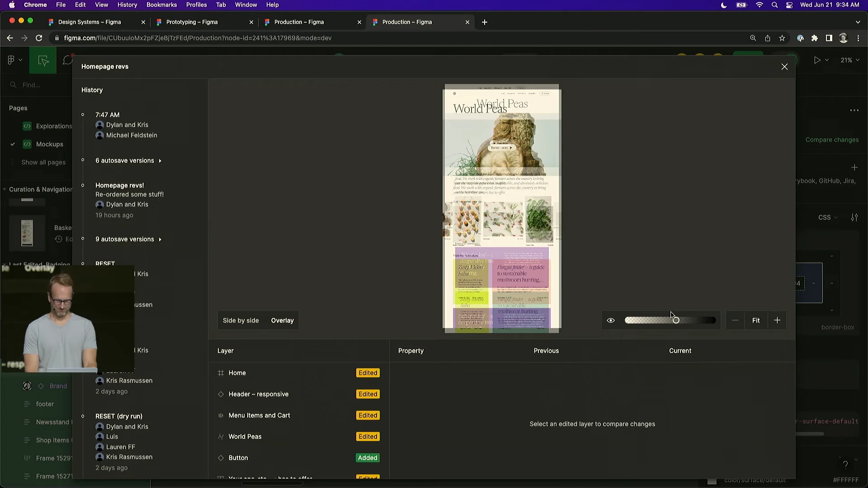Click Chrome bookmark star icon

pyautogui.click(x=782, y=38)
